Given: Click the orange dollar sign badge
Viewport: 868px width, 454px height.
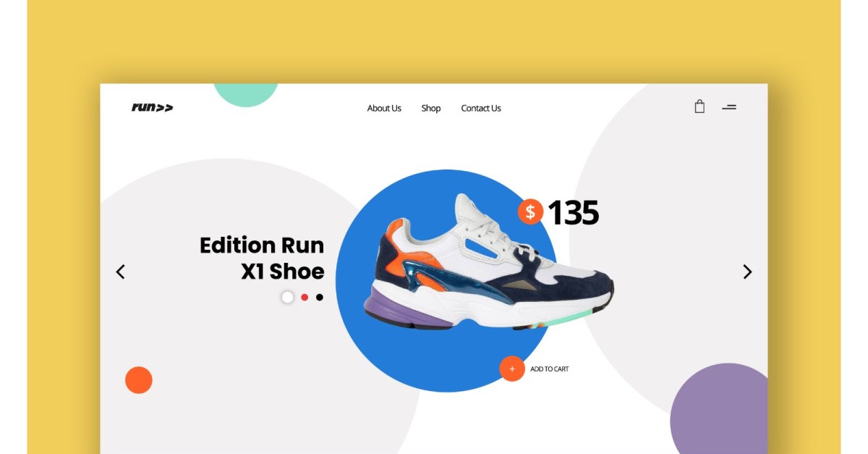Looking at the screenshot, I should click(530, 211).
